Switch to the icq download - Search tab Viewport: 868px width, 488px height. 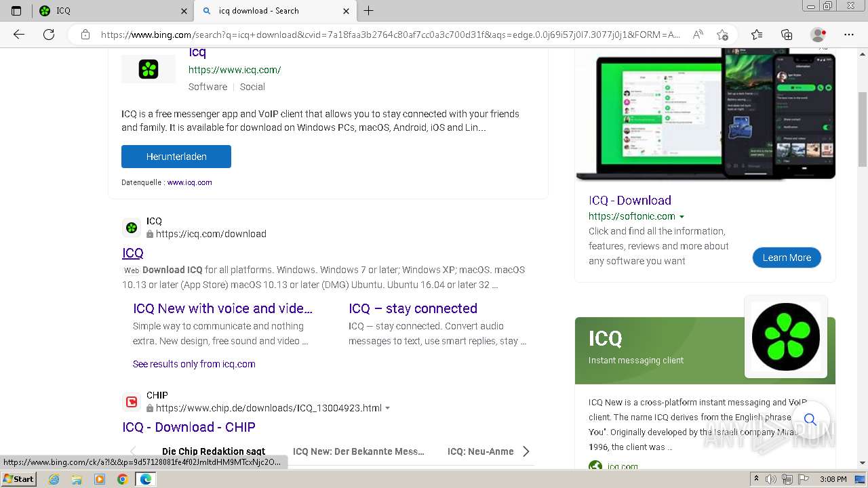(x=275, y=11)
